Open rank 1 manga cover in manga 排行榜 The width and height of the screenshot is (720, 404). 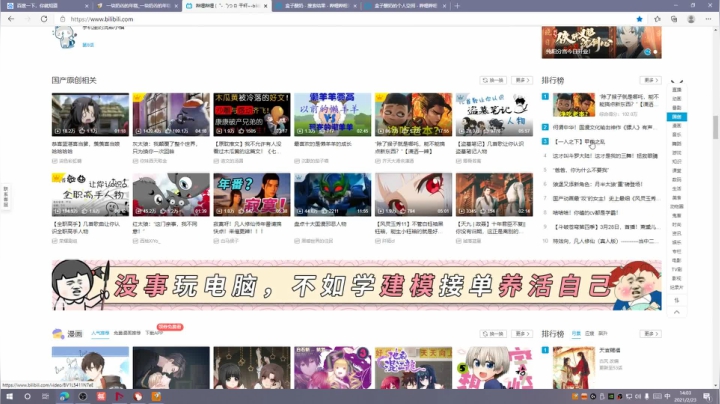coord(574,368)
